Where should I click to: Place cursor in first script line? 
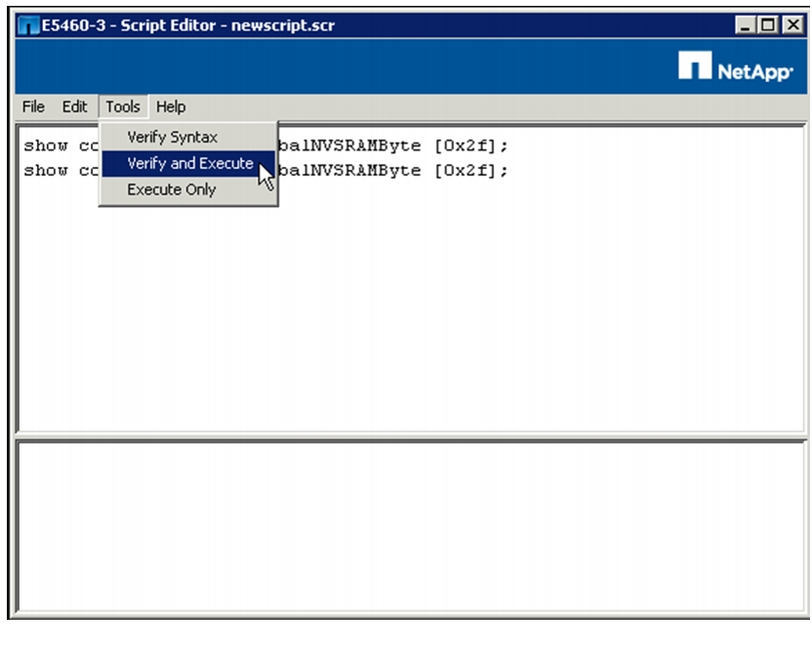click(393, 146)
